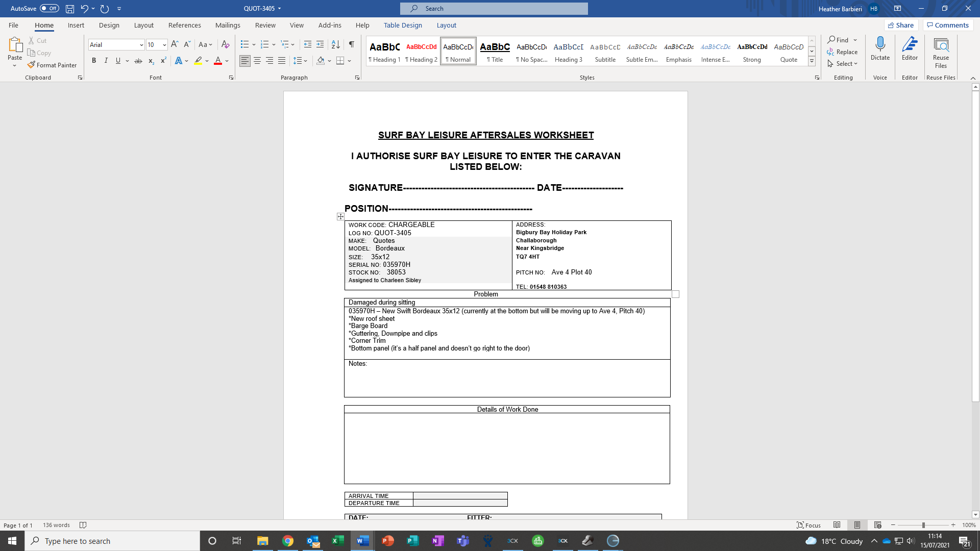Click the Clear All Formatting icon

pyautogui.click(x=225, y=45)
